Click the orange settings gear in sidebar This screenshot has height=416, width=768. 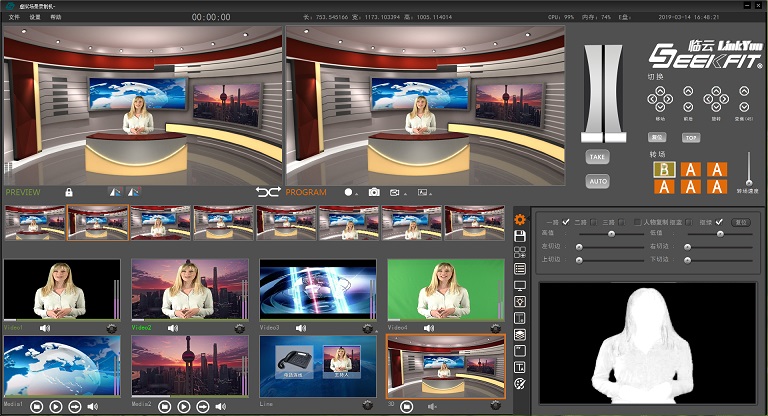tap(520, 219)
